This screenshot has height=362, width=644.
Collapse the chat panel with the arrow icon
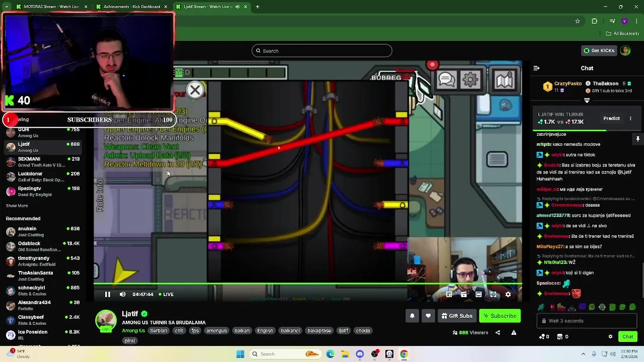coord(536,68)
